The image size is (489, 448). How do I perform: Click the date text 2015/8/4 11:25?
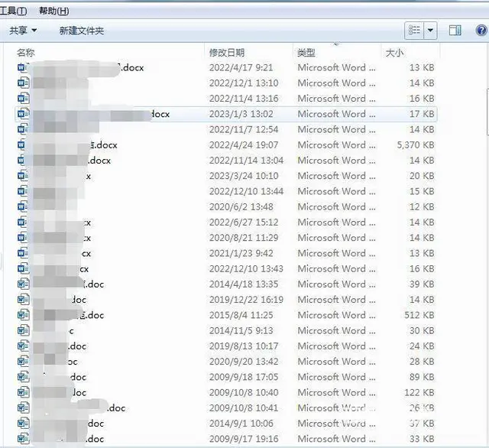(x=241, y=316)
